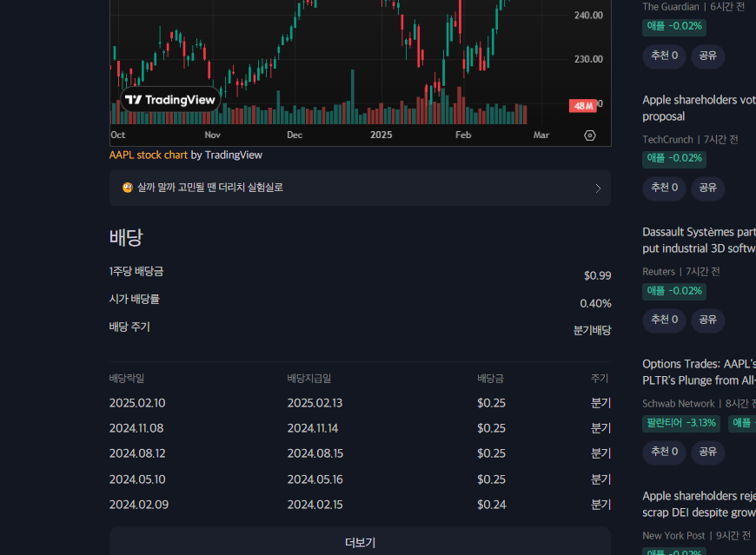The height and width of the screenshot is (555, 756).
Task: Open the 'Apple shareholders vote' proposal article
Action: (700, 108)
